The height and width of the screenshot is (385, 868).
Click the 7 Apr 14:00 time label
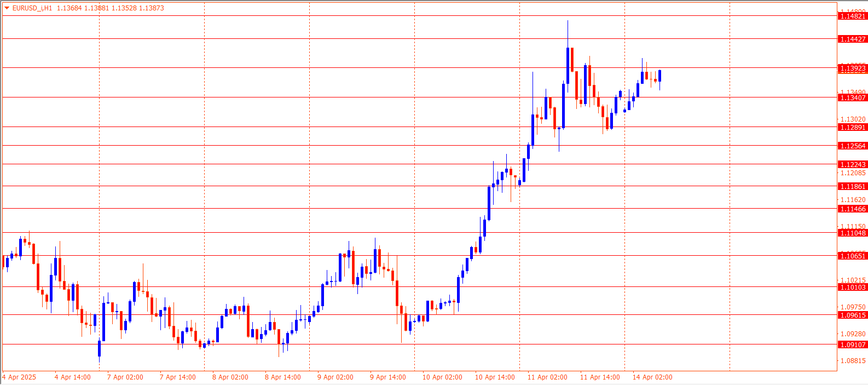[178, 377]
